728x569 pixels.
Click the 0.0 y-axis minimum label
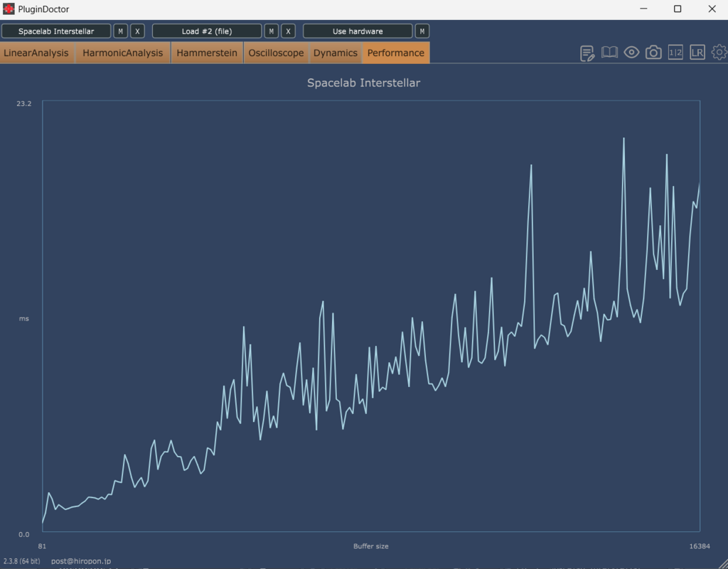tap(23, 534)
